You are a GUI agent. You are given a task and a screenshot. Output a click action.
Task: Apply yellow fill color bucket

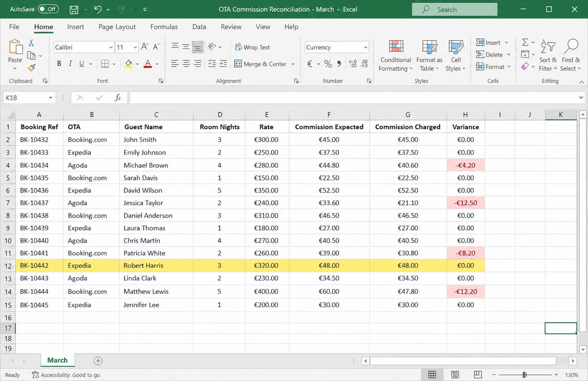coord(129,63)
